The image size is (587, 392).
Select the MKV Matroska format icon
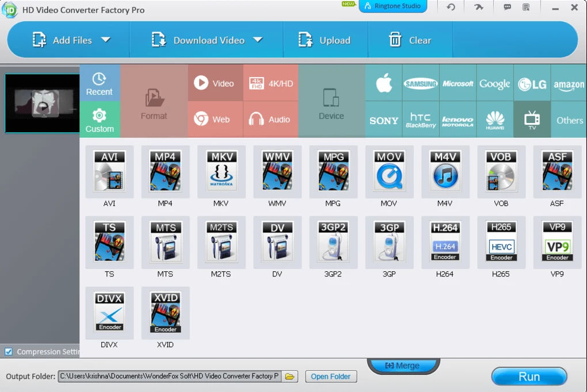[x=221, y=171]
